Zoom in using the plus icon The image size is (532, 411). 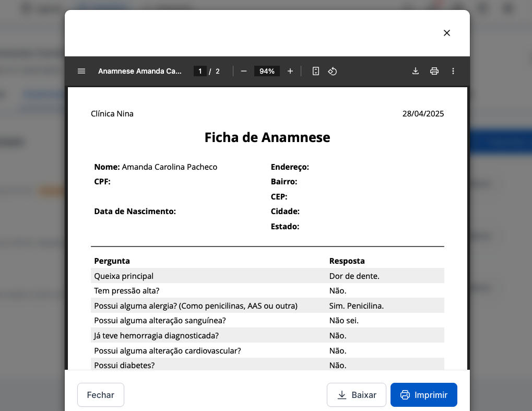(x=290, y=71)
